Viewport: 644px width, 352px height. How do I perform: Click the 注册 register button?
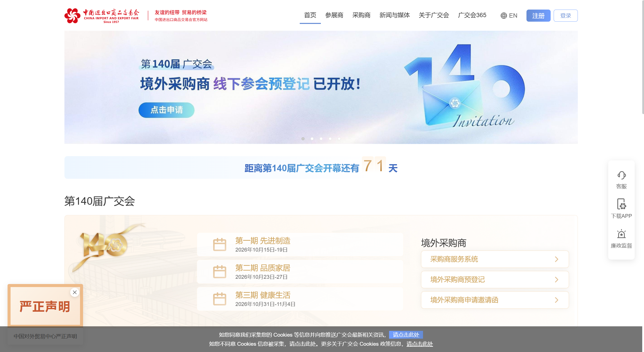(538, 16)
